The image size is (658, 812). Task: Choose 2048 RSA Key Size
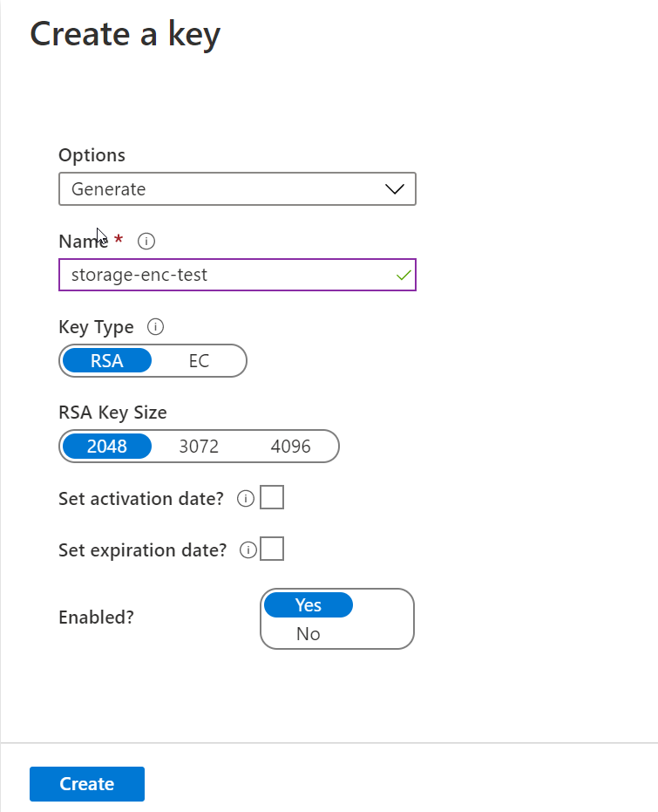(x=107, y=446)
